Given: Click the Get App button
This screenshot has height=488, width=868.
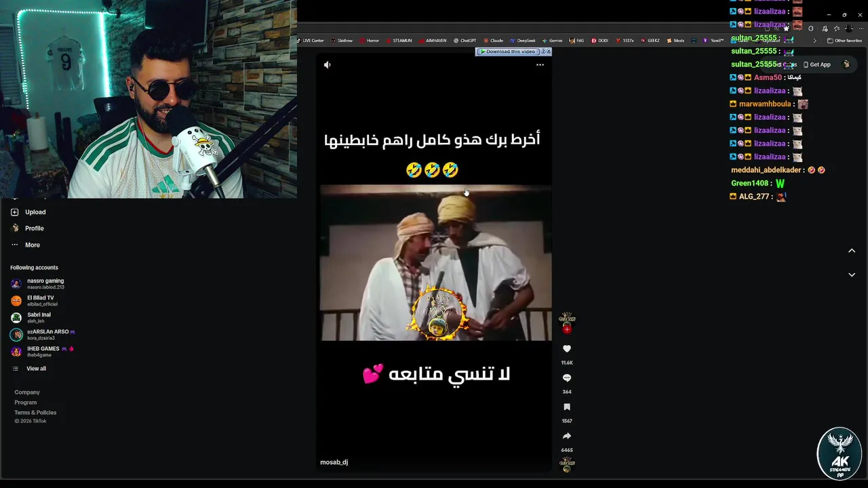Looking at the screenshot, I should 816,64.
